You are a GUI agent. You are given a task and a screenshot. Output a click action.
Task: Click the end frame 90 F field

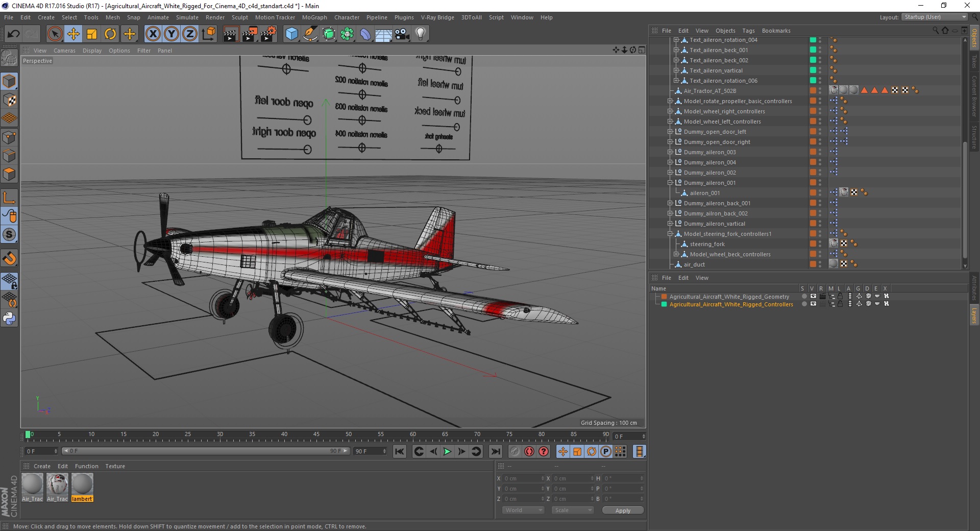pyautogui.click(x=370, y=451)
